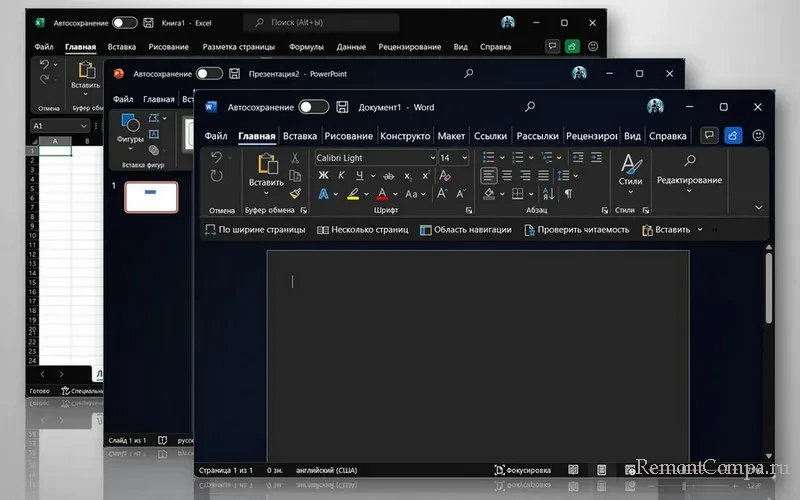
Task: Click the Word title bar search magnifier
Action: (x=530, y=107)
